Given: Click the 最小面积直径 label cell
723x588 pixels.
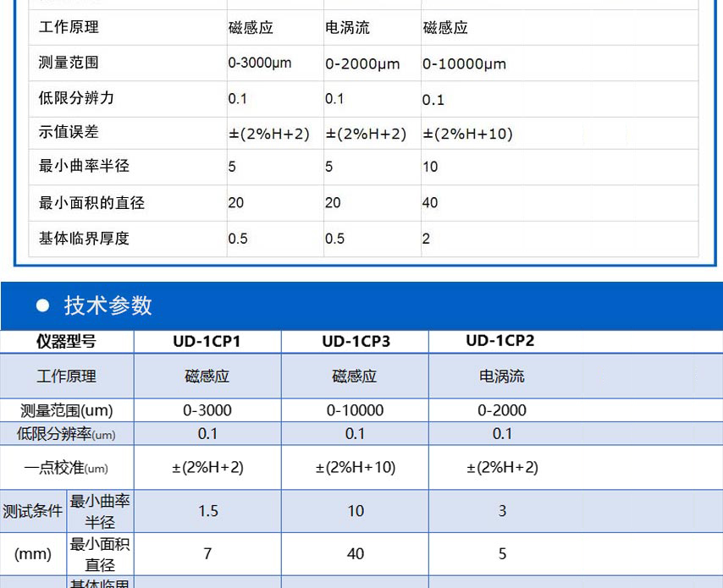Looking at the screenshot, I should 97,554.
